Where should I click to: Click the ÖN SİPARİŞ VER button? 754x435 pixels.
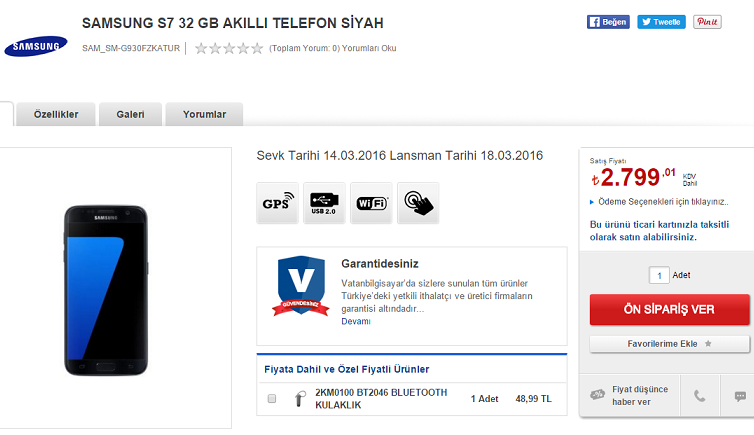pos(669,310)
